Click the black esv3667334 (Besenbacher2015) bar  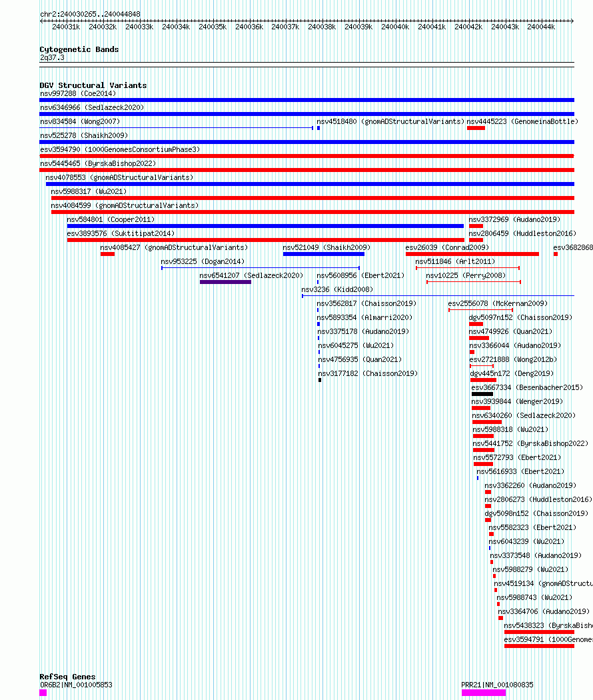tap(482, 394)
